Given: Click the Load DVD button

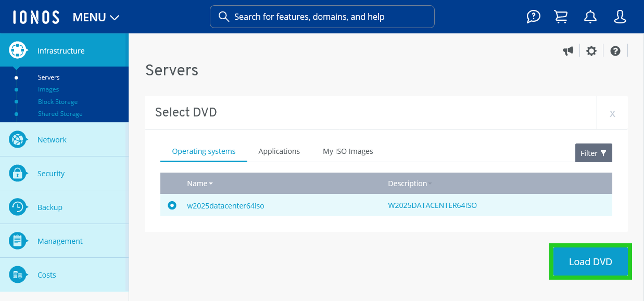Looking at the screenshot, I should (x=590, y=261).
